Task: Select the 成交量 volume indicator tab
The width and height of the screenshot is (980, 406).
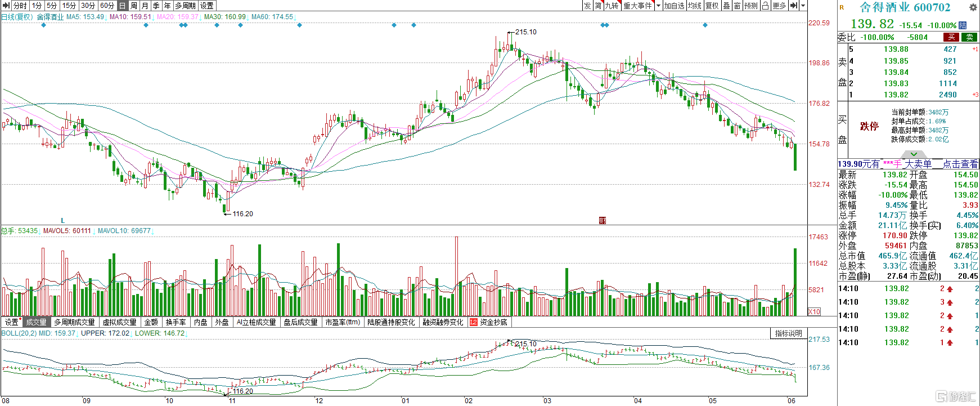Action: [x=37, y=322]
